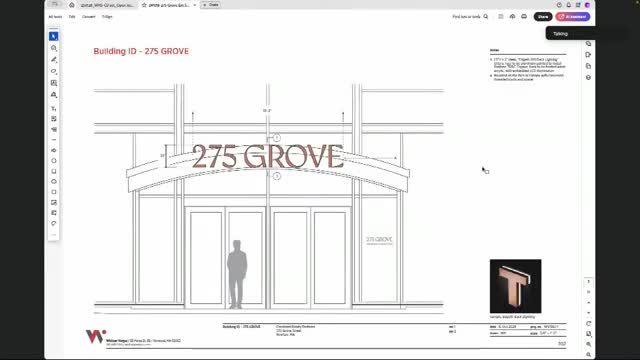Open All tools menu
This screenshot has height=360, width=640.
[x=55, y=17]
